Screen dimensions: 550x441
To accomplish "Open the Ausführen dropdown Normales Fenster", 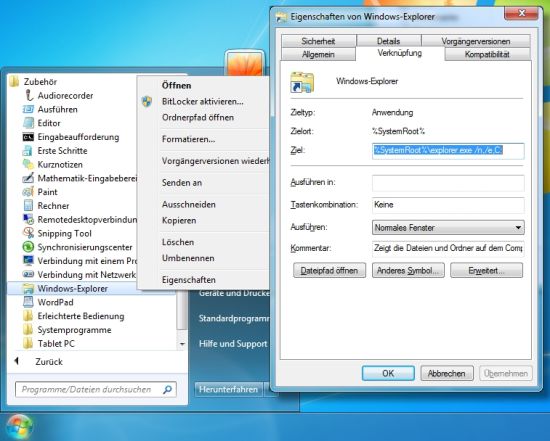I will click(448, 228).
